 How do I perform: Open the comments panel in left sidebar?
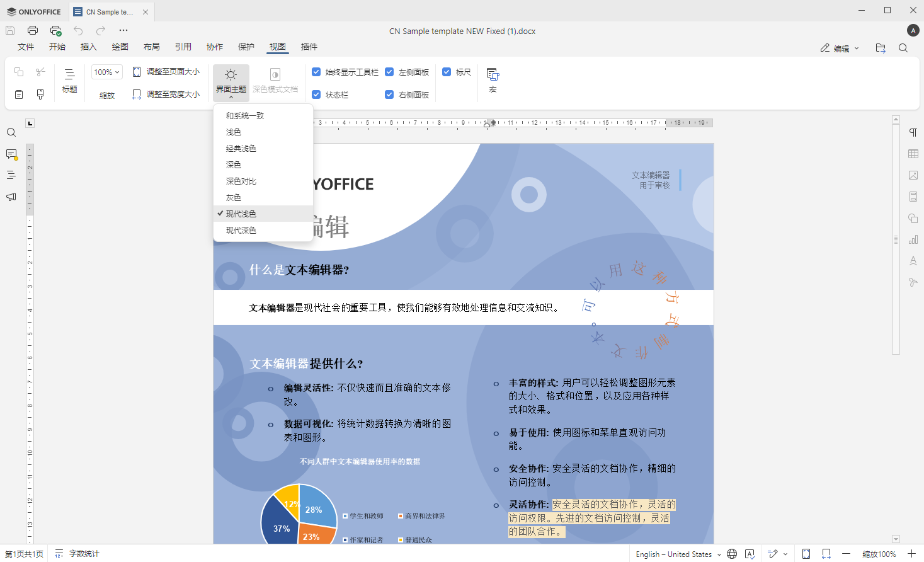(11, 154)
